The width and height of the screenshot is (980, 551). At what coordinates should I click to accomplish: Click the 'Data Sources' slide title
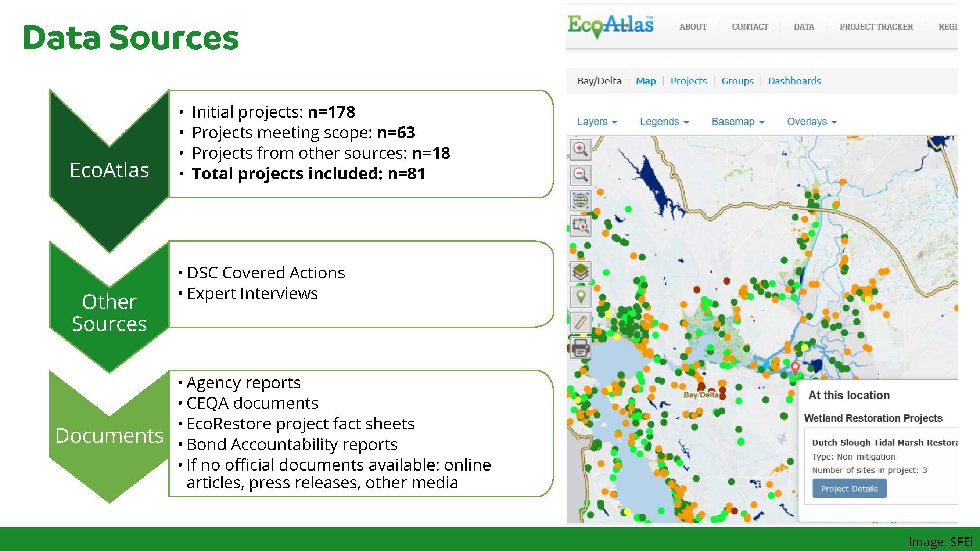[131, 37]
